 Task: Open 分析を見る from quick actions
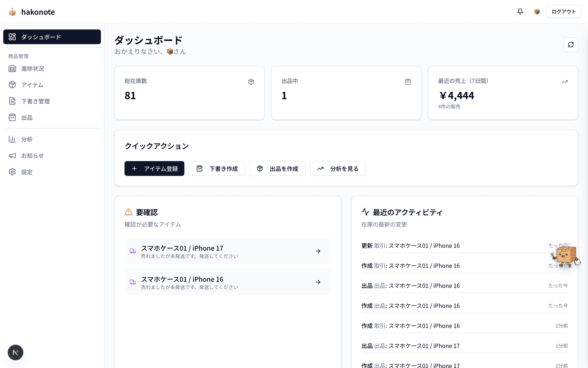tap(337, 168)
